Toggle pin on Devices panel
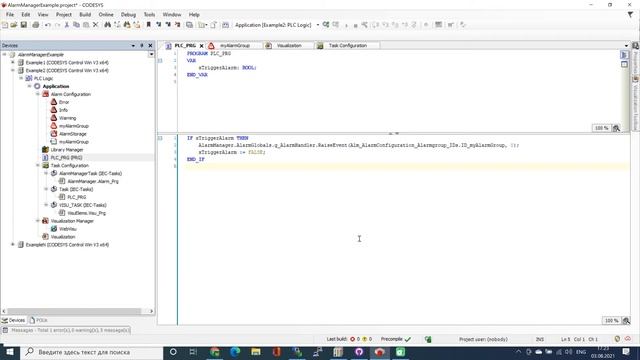Viewport: 640px width, 360px height. pos(142,46)
